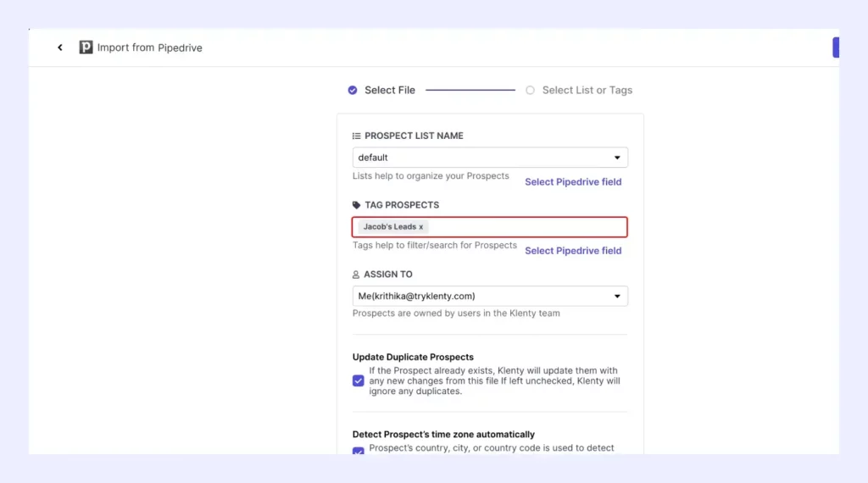
Task: Click the Select File step label
Action: 390,90
